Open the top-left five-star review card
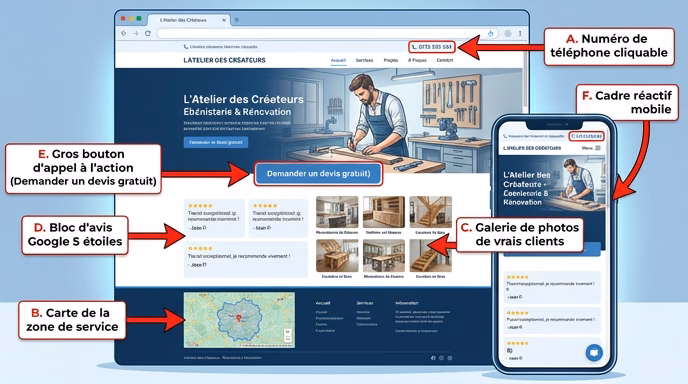Screen dimensions: 688x384 [214, 218]
